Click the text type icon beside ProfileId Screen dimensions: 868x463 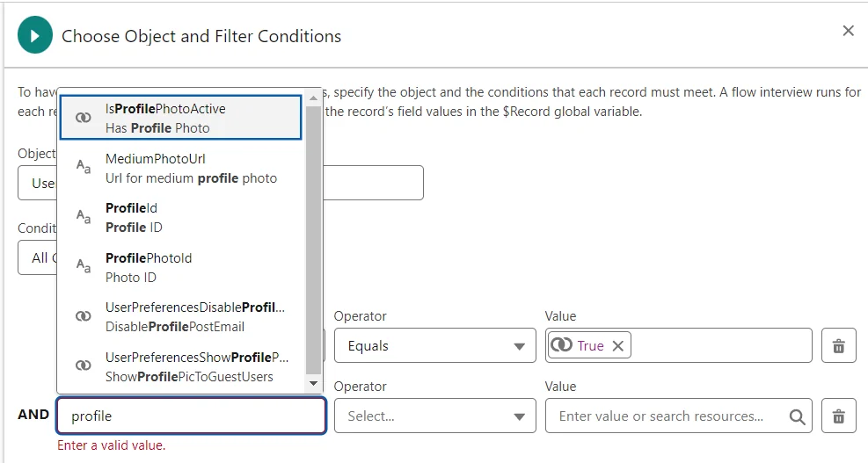(x=83, y=216)
